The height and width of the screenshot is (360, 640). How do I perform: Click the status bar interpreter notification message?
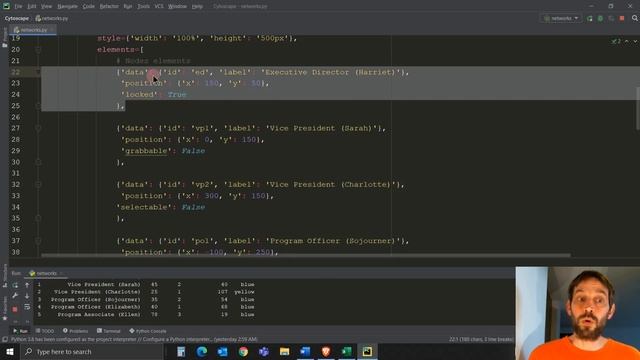tap(134, 340)
